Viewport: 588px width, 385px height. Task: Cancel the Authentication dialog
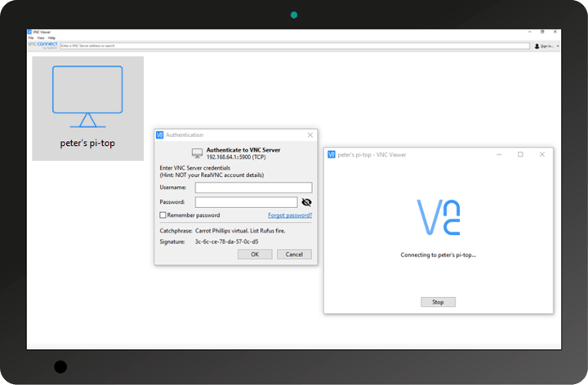click(x=294, y=254)
